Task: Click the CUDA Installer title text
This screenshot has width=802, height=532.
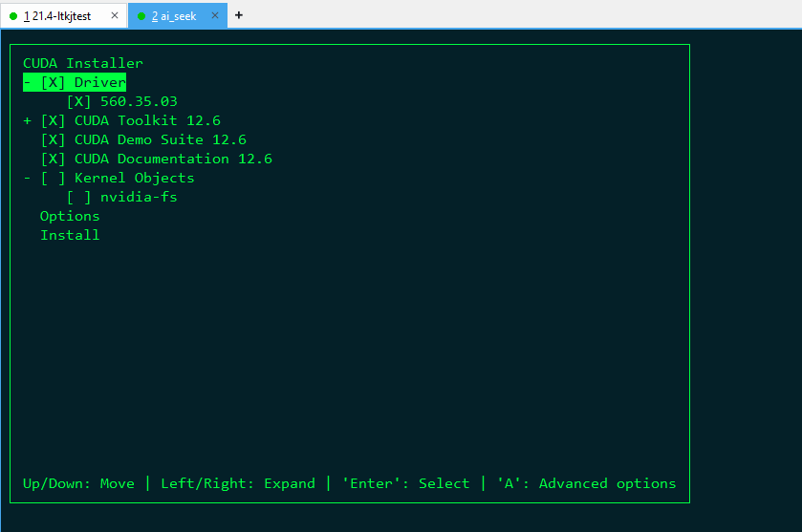Action: 83,63
